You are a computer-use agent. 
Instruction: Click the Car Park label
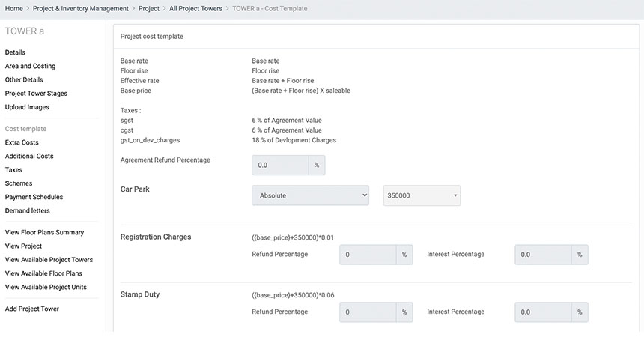tap(135, 189)
